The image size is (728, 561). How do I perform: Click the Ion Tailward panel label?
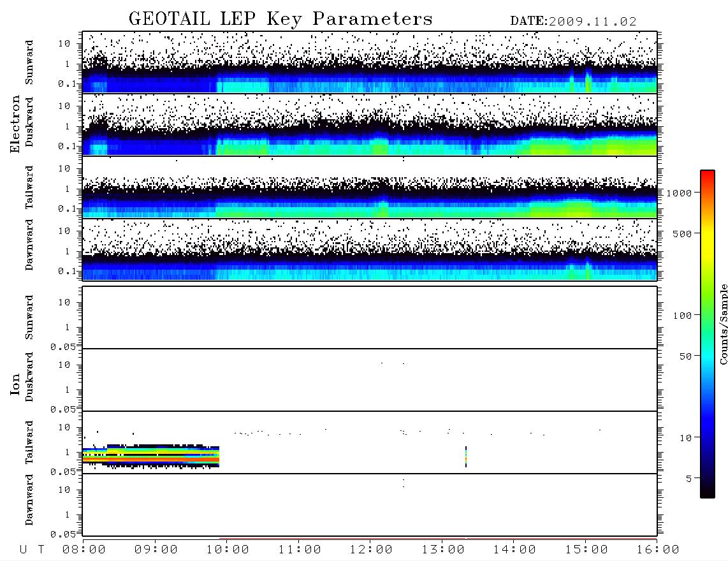(x=29, y=442)
